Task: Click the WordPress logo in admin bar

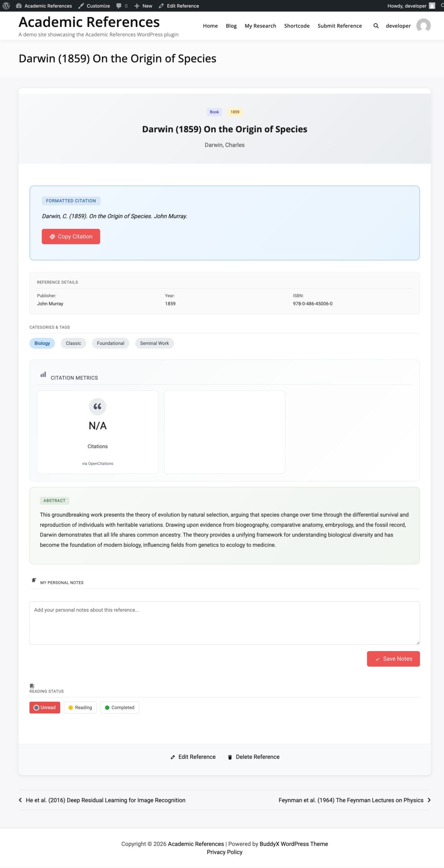Action: [6, 6]
